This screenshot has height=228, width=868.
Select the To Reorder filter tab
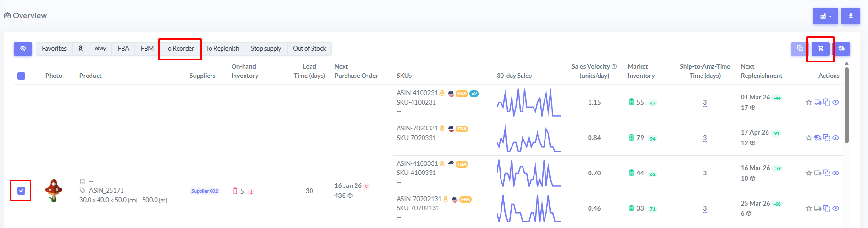point(179,49)
